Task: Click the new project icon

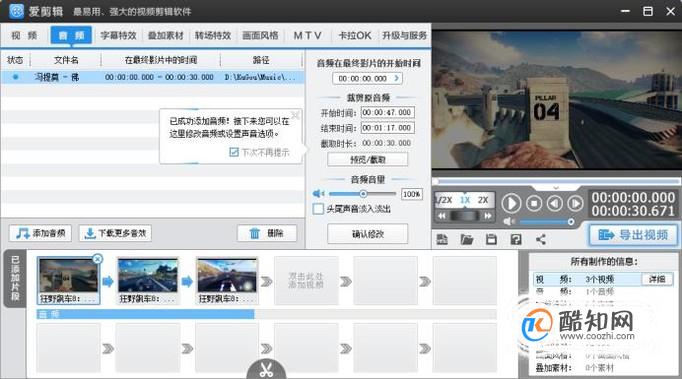Action: 442,239
